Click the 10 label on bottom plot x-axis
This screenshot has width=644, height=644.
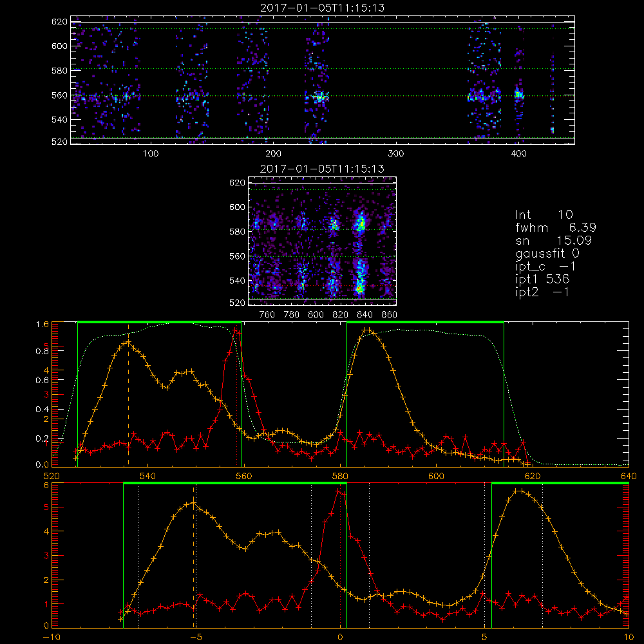629,638
